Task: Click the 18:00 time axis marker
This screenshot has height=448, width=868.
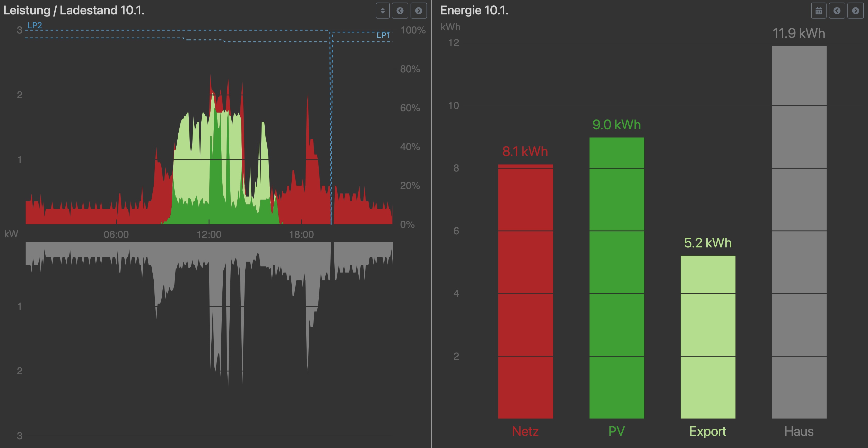Action: pyautogui.click(x=301, y=234)
